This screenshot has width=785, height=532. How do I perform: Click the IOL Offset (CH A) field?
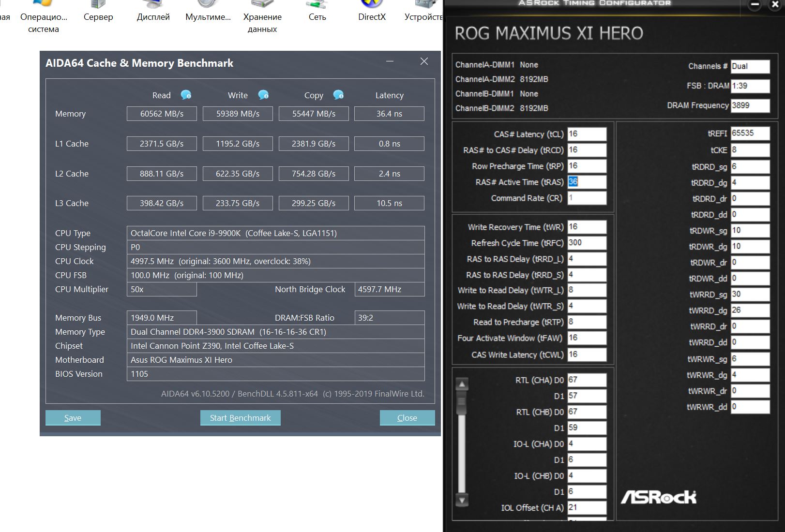point(587,508)
